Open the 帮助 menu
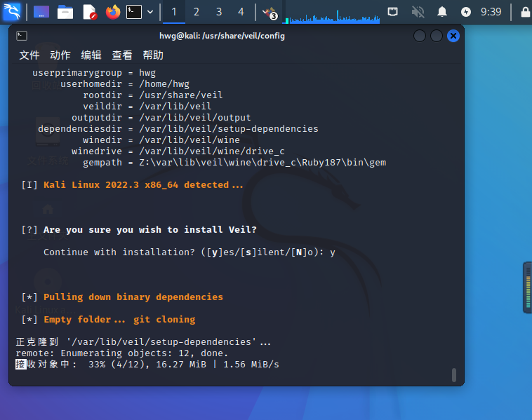This screenshot has width=532, height=420. tap(153, 55)
